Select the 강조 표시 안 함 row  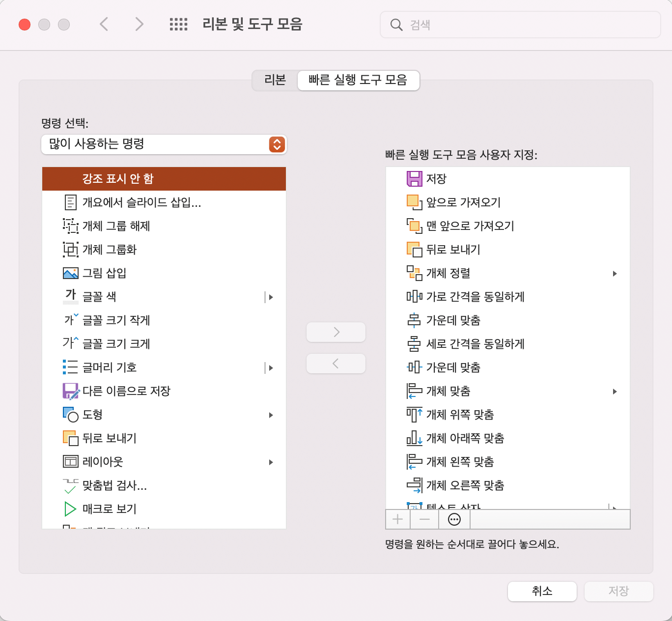[164, 179]
